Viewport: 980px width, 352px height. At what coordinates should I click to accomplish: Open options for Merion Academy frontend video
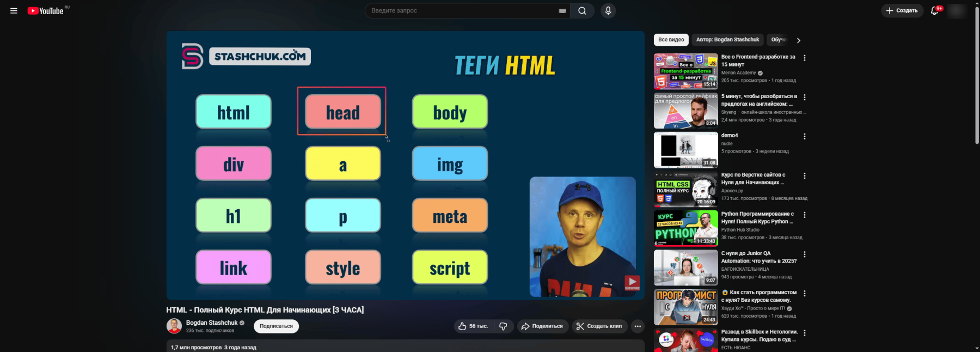[x=805, y=58]
